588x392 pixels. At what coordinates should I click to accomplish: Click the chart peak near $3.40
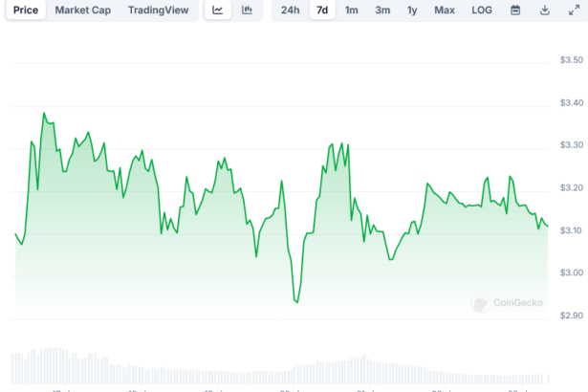(x=44, y=114)
